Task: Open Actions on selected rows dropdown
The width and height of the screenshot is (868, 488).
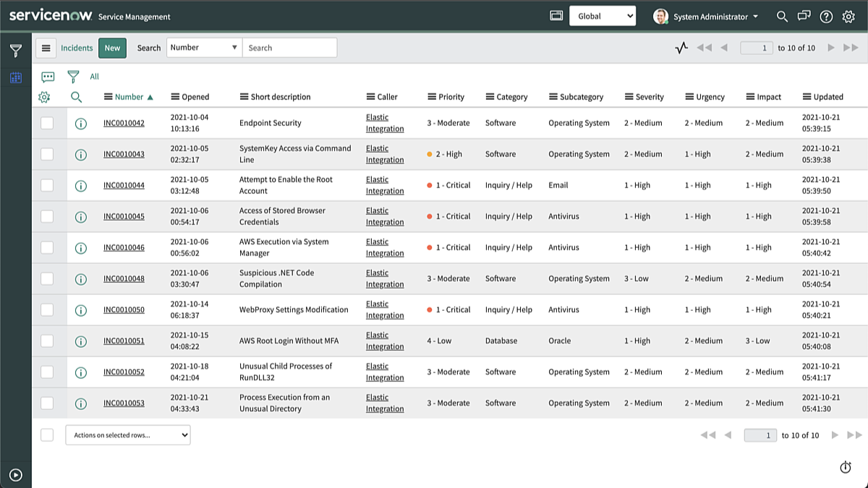Action: (128, 435)
